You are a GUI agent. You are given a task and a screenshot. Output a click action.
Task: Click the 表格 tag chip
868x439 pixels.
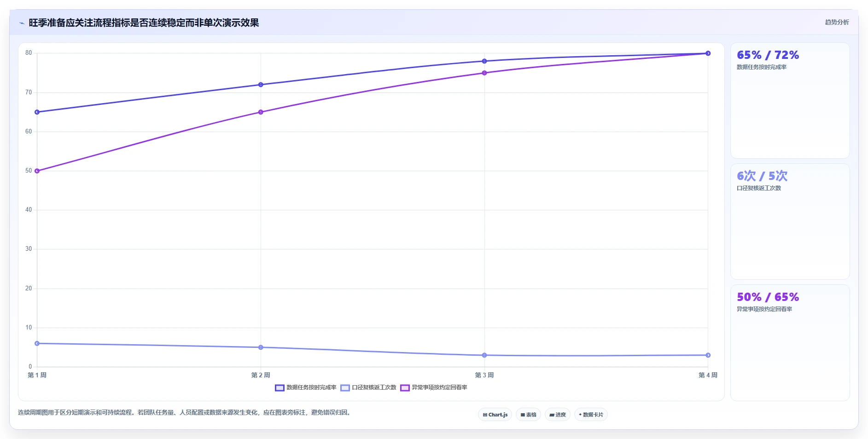pyautogui.click(x=528, y=415)
